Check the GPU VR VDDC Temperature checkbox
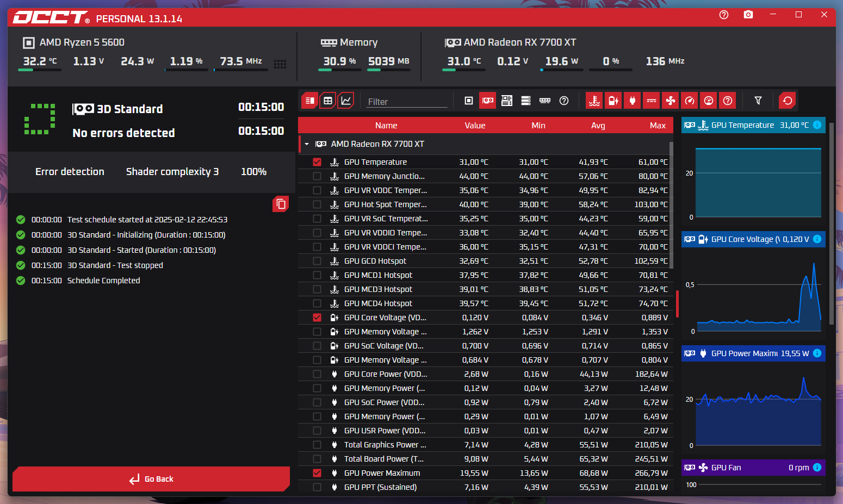Viewport: 843px width, 504px height. tap(317, 190)
